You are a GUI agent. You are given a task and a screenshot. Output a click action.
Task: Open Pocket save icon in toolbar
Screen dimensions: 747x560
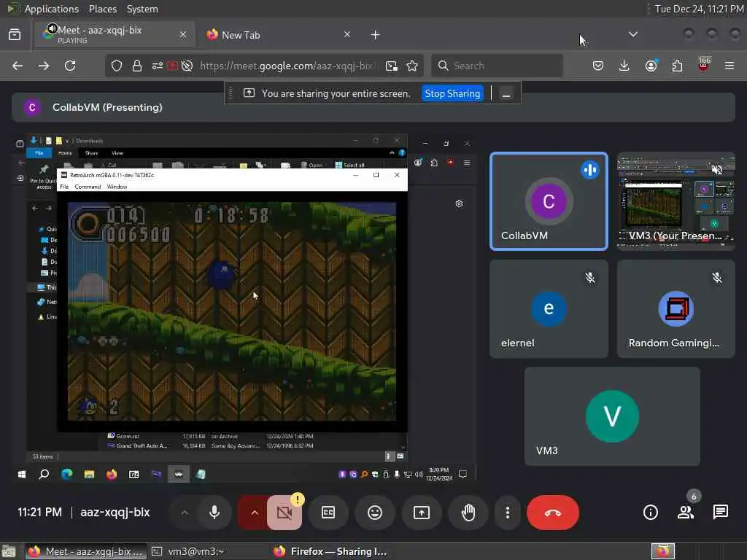[x=598, y=66]
